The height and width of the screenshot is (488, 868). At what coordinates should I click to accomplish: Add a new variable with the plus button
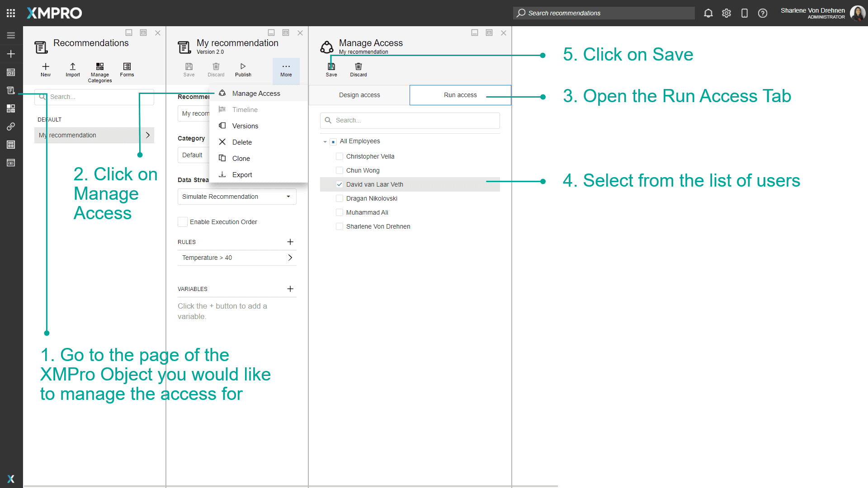tap(290, 289)
